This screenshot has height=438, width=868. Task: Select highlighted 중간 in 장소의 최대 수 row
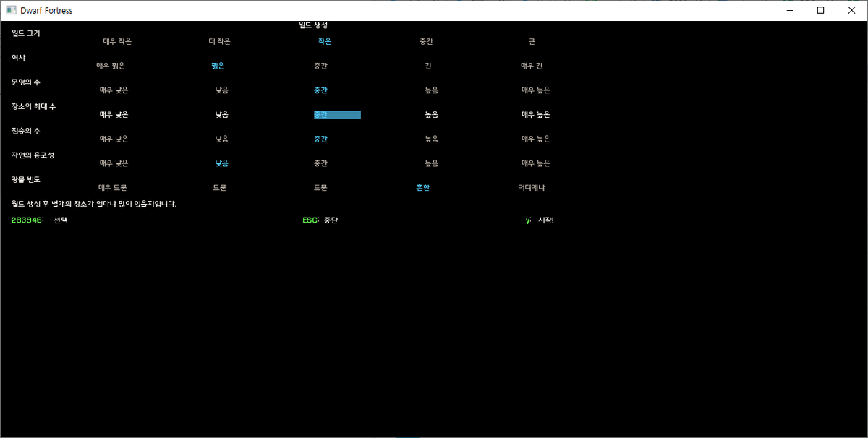(337, 114)
